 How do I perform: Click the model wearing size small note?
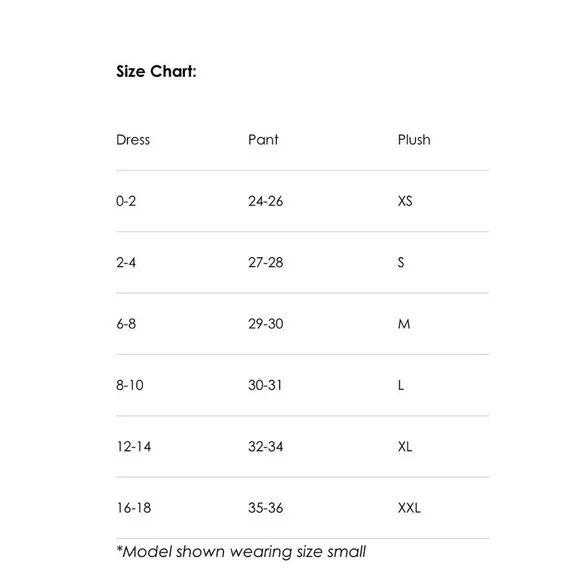(241, 552)
